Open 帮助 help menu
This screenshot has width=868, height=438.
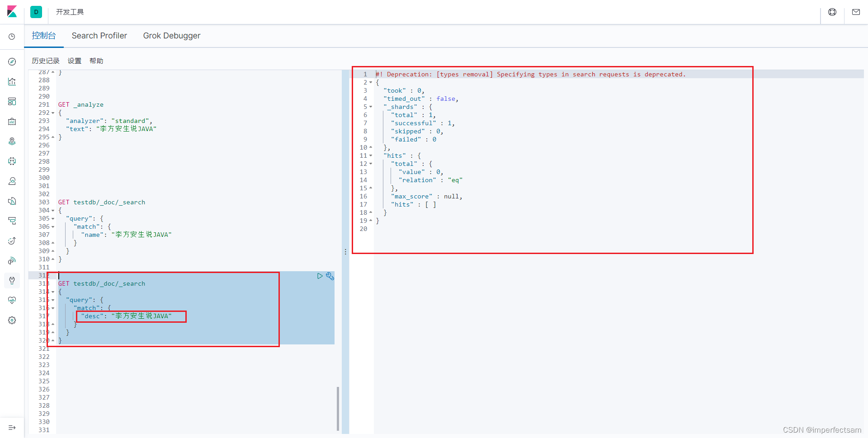(96, 61)
